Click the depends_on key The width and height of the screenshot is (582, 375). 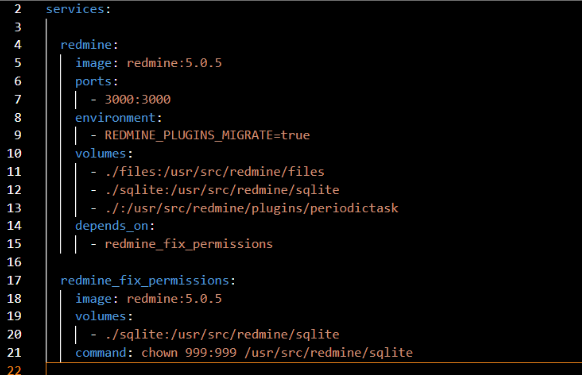tap(112, 226)
